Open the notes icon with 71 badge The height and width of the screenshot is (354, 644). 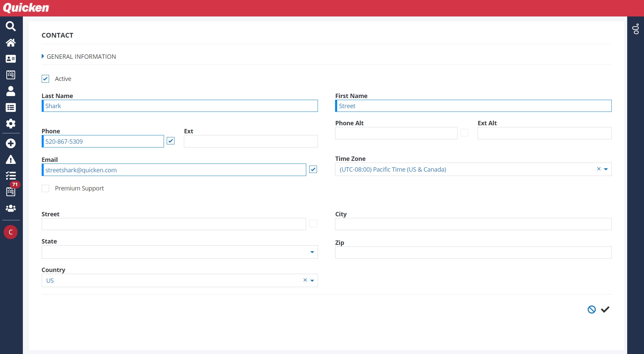click(11, 191)
